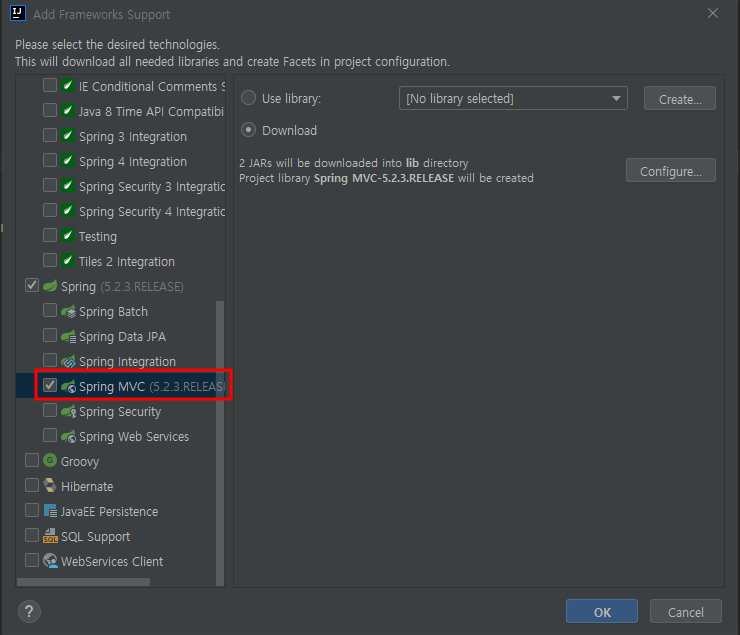Uncheck the Spring MVC checkbox
The width and height of the screenshot is (740, 635).
click(x=50, y=385)
